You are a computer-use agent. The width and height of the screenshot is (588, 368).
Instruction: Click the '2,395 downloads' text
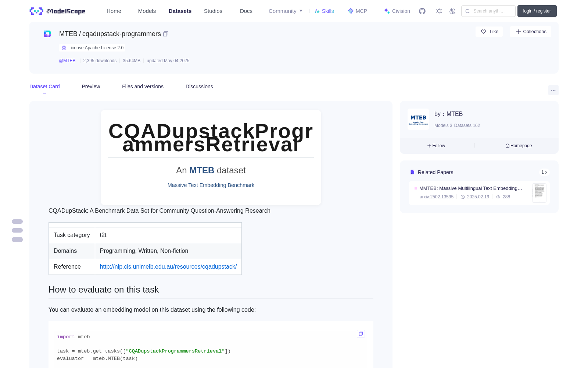pos(100,61)
